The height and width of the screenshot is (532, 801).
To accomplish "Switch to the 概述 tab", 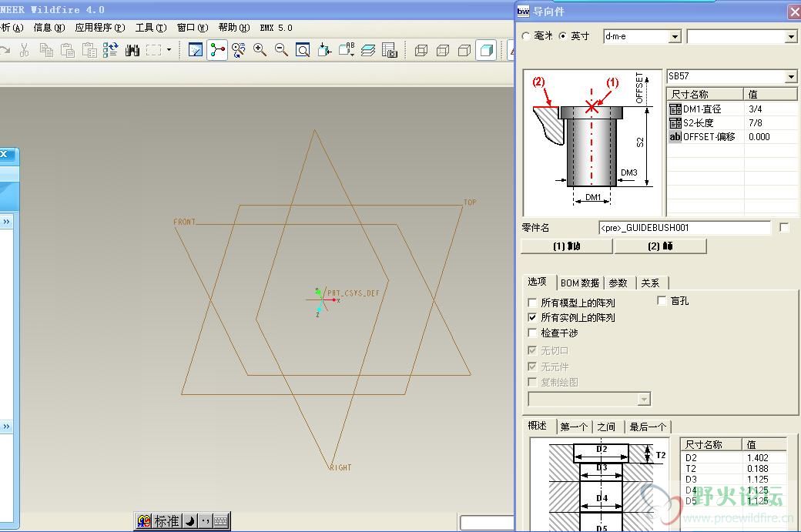I will click(x=538, y=425).
